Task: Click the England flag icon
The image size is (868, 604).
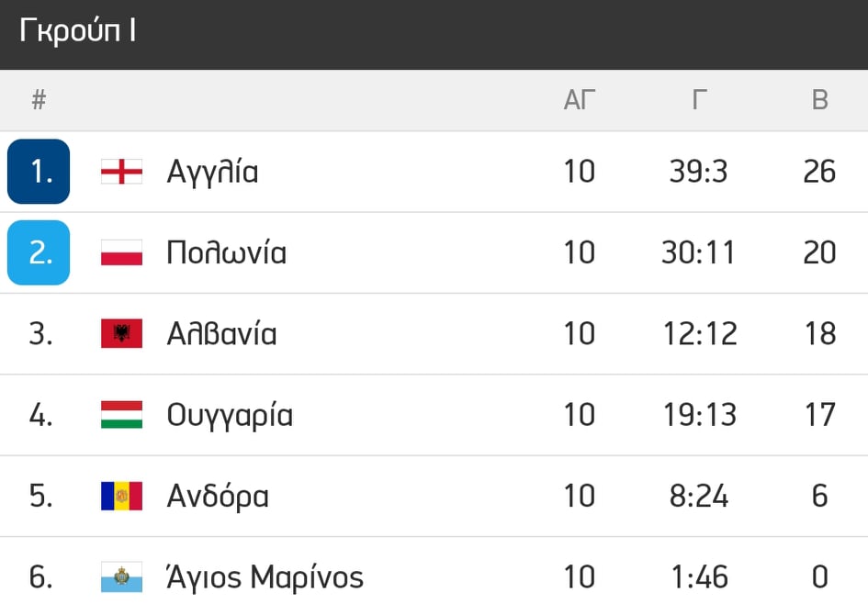Action: [x=122, y=172]
